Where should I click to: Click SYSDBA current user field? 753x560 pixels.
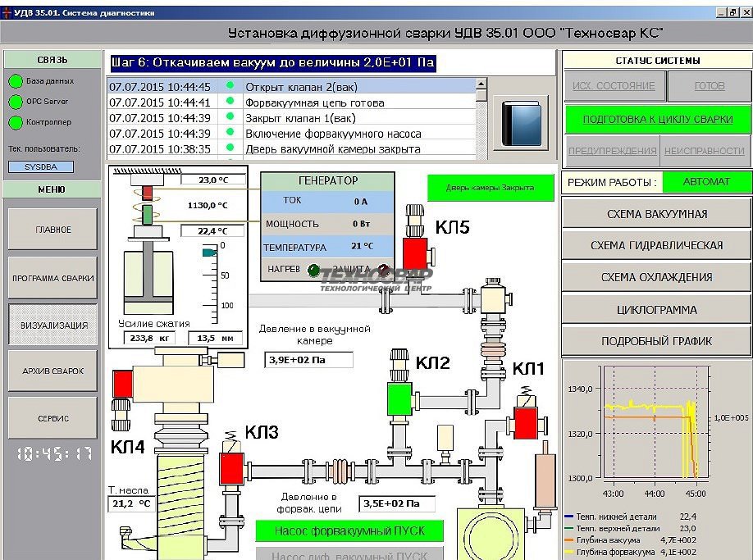pyautogui.click(x=41, y=167)
